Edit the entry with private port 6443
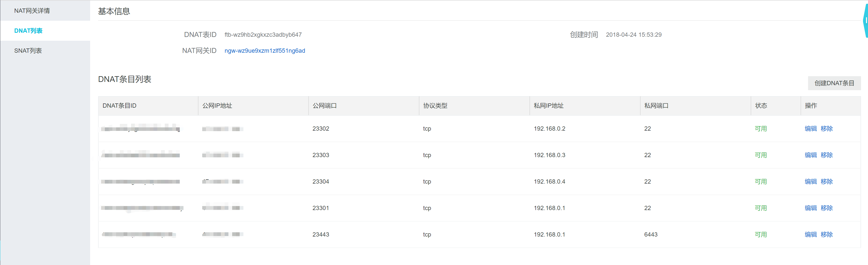 click(810, 234)
